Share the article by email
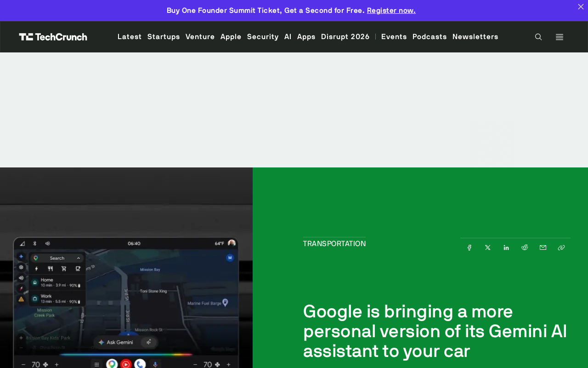This screenshot has height=368, width=588. coord(543,247)
